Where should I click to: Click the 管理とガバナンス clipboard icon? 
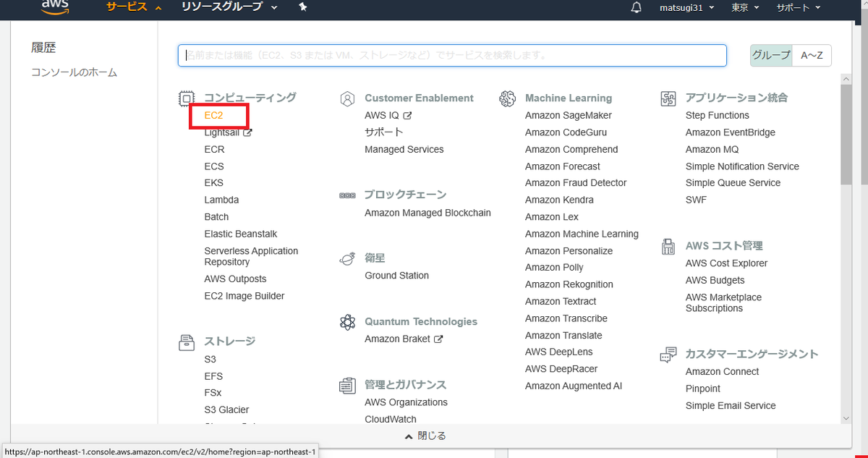[347, 385]
